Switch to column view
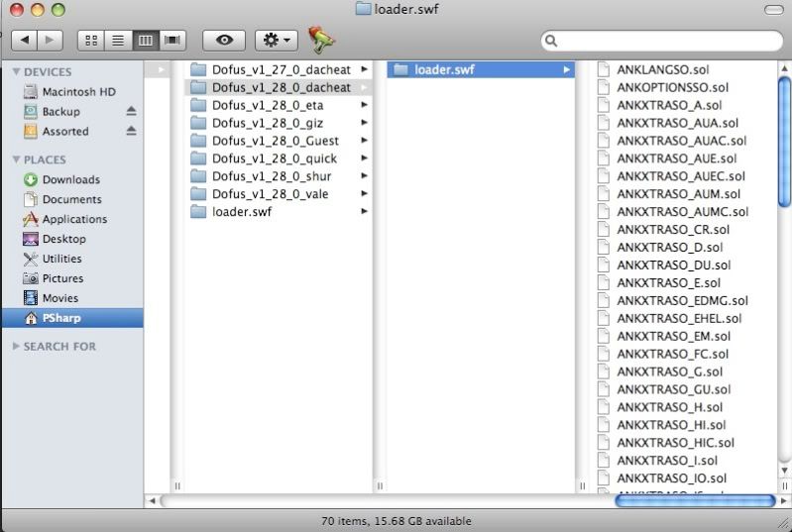This screenshot has height=532, width=792. (146, 41)
